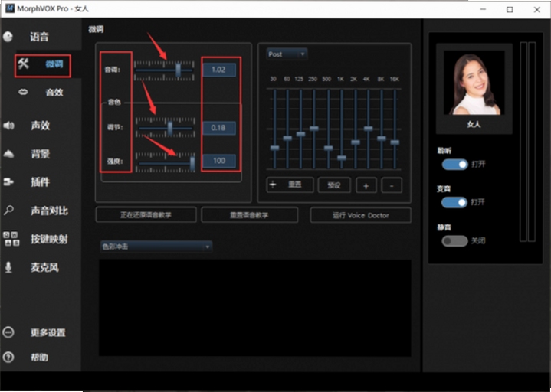
Task: Open the 色彩冲击 dropdown list
Action: (x=156, y=247)
